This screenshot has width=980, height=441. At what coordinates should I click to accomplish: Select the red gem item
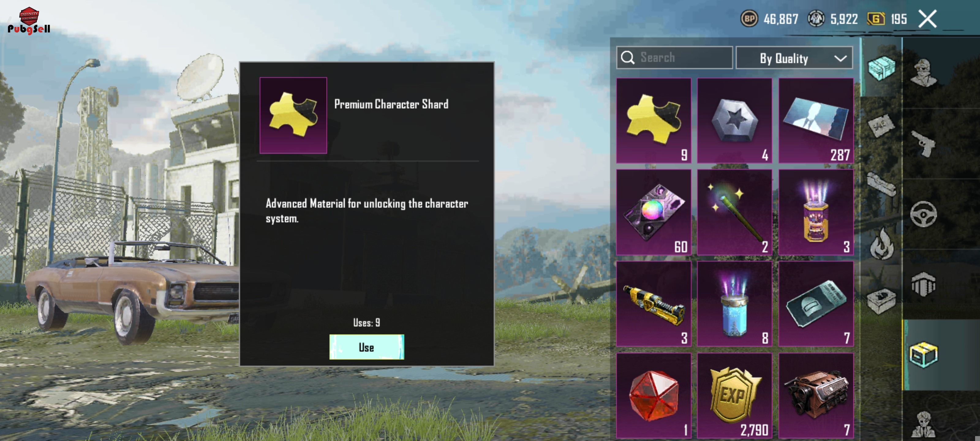pos(654,396)
